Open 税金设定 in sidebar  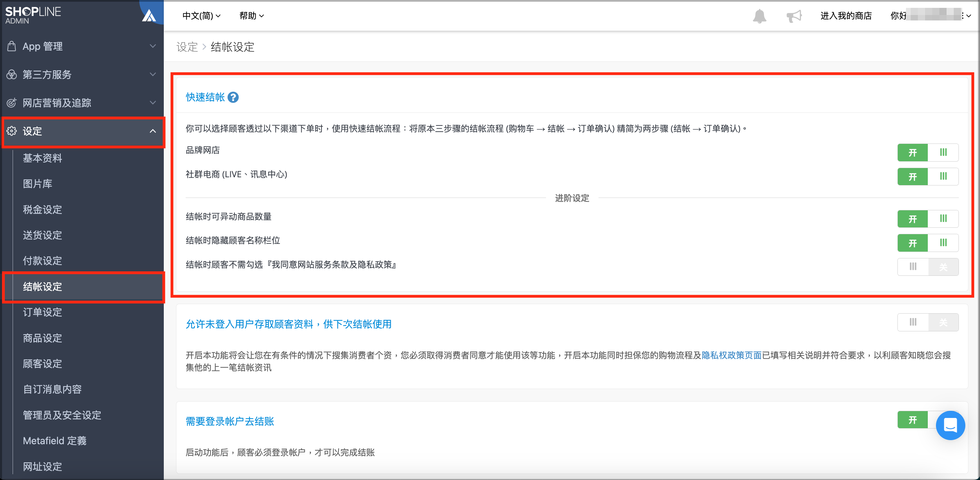42,209
